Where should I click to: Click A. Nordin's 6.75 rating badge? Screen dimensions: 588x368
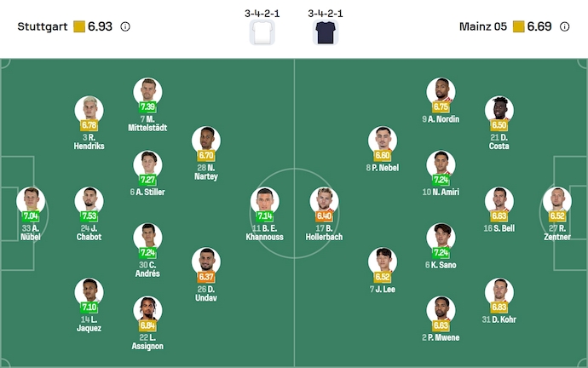(x=441, y=107)
